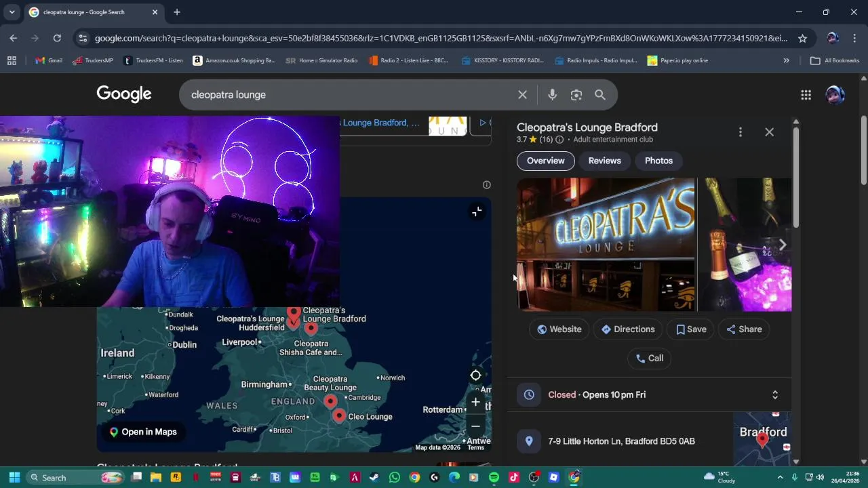Expand the opening hours list
Image resolution: width=868 pixels, height=488 pixels.
pyautogui.click(x=774, y=394)
